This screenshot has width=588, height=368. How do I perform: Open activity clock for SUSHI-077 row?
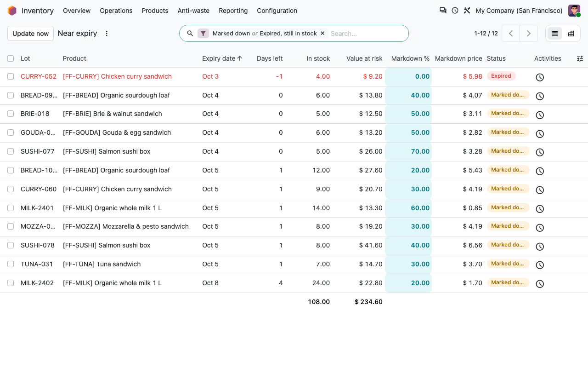click(x=540, y=152)
